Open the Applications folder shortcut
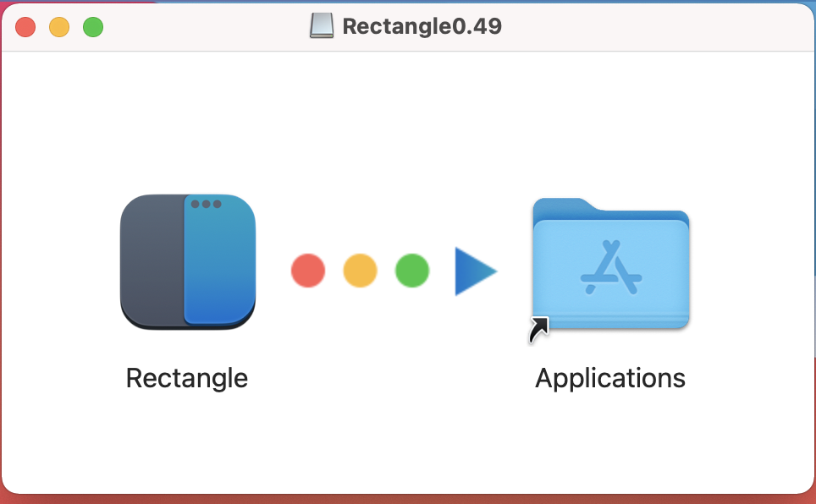The width and height of the screenshot is (816, 504). [x=611, y=264]
